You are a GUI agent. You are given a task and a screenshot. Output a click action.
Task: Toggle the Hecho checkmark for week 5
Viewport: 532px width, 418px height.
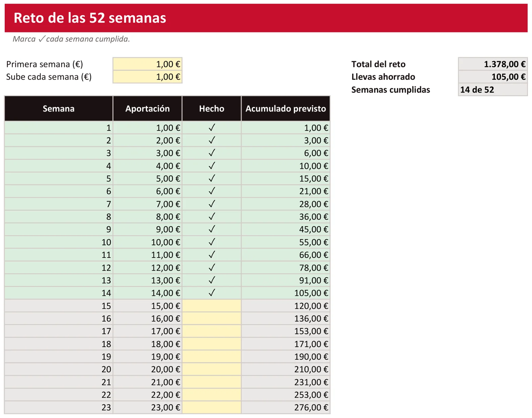click(x=212, y=179)
